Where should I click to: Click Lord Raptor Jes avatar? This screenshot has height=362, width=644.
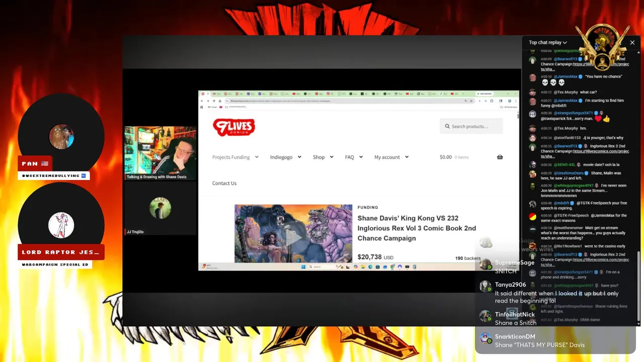(x=61, y=225)
